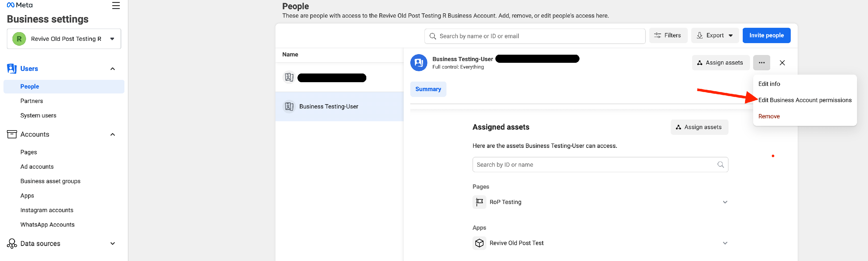Click the Data sources icon in sidebar

tap(12, 243)
